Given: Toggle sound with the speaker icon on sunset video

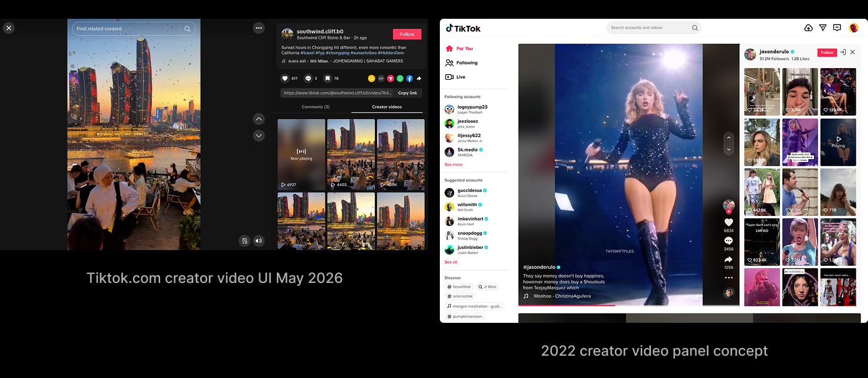Looking at the screenshot, I should pos(259,241).
